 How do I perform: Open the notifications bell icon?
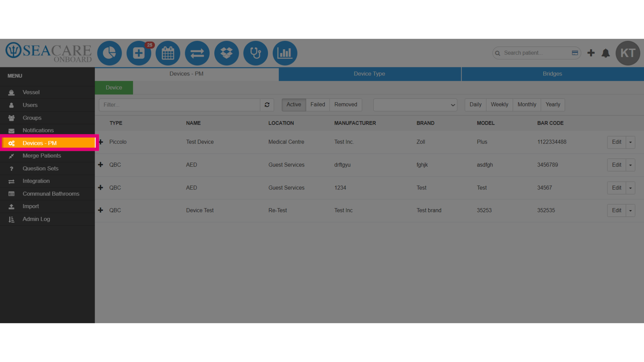click(606, 53)
